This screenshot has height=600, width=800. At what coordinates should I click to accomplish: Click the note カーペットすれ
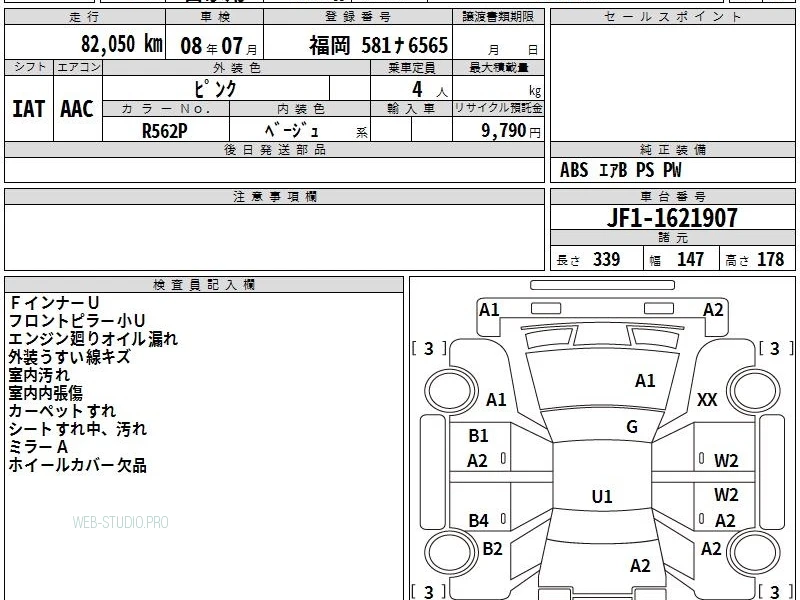(x=62, y=411)
